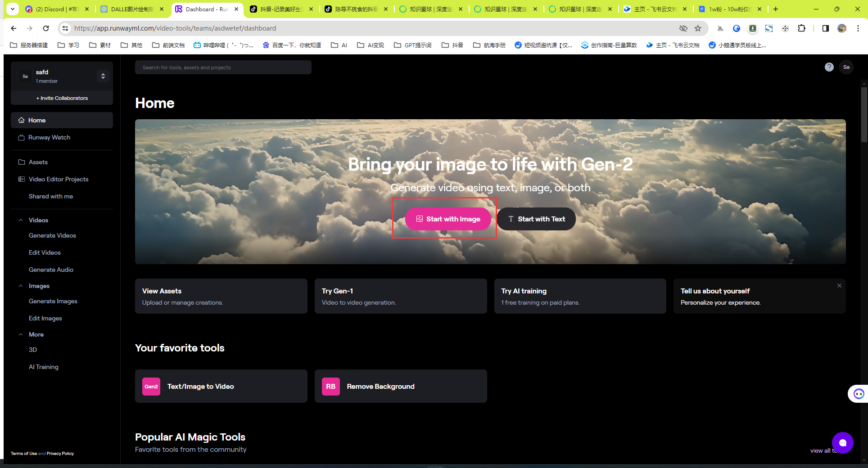Image resolution: width=868 pixels, height=468 pixels.
Task: Click the help question mark icon
Action: point(829,67)
